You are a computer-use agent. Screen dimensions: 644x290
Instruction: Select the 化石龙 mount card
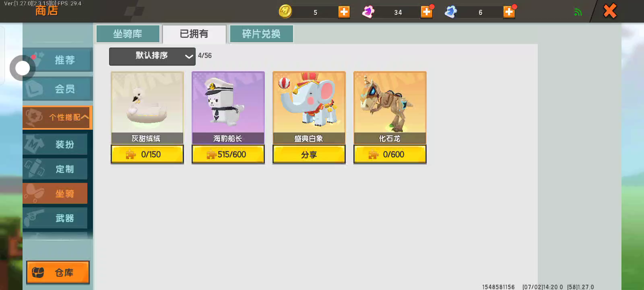(390, 108)
